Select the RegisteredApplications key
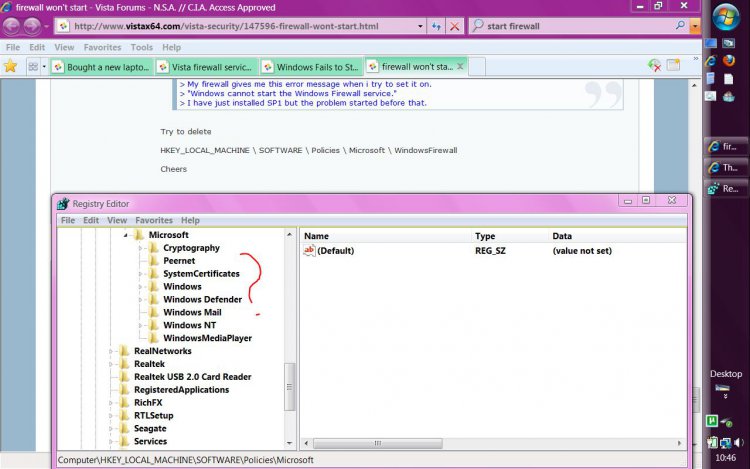The image size is (750, 469). point(181,390)
